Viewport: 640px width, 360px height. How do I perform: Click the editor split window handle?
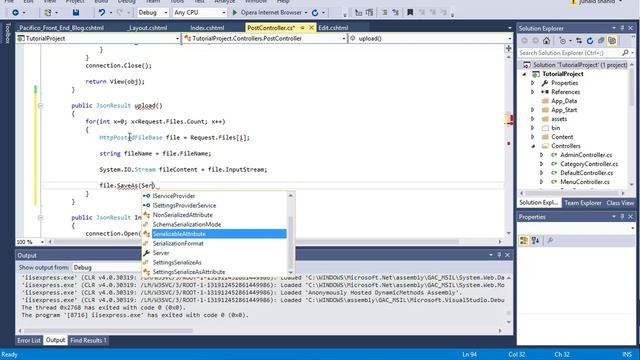[509, 49]
